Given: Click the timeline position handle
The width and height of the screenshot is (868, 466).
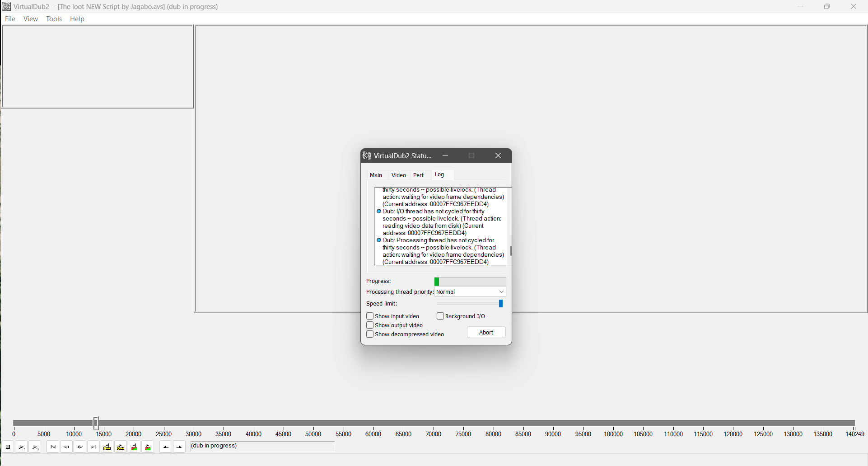Looking at the screenshot, I should [x=96, y=423].
